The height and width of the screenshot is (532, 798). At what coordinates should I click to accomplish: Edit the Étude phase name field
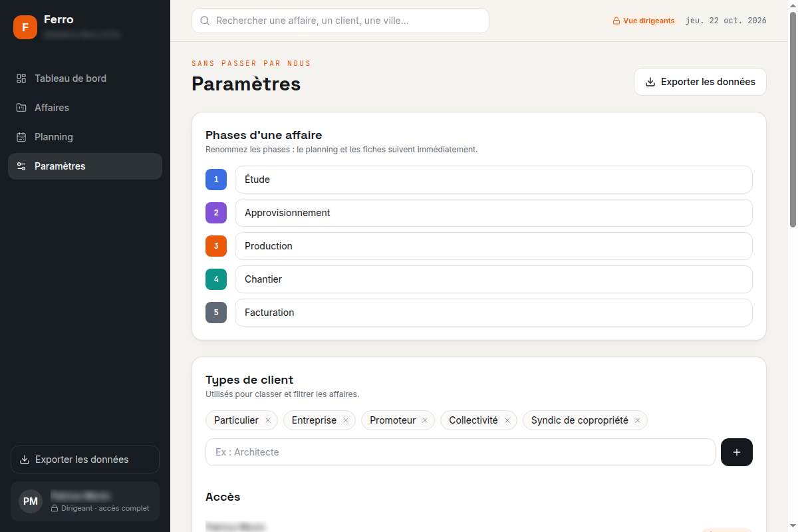tap(493, 180)
